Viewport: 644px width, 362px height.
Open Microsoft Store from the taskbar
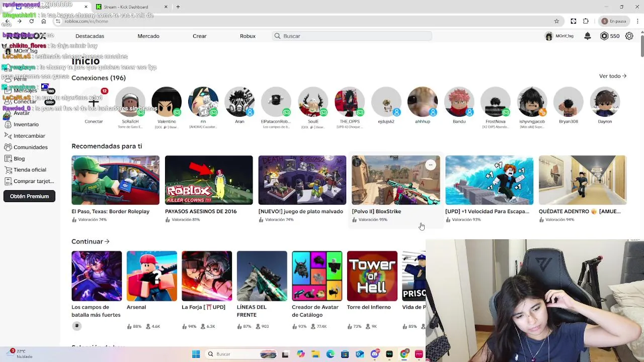[345, 354]
